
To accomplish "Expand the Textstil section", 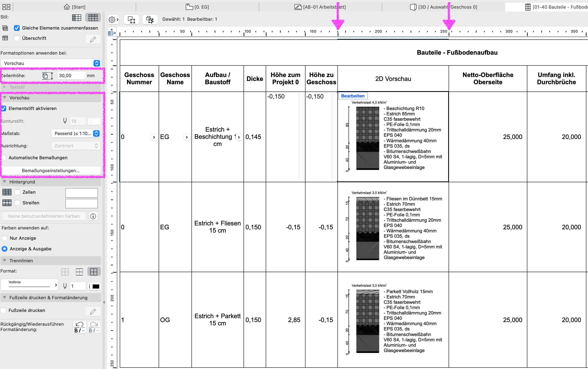I will pos(4,87).
